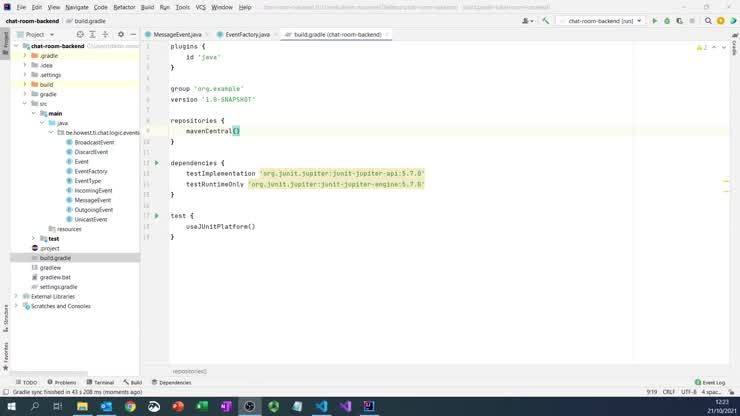Open UnicastEvent class in tree
Image resolution: width=740 pixels, height=416 pixels.
point(91,219)
